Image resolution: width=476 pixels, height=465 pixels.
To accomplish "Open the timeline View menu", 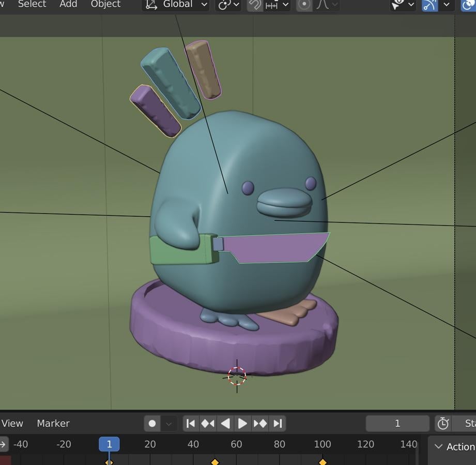I will (x=12, y=423).
